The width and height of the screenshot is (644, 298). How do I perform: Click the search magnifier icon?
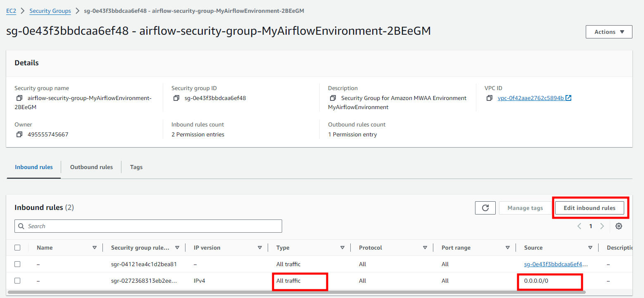pos(21,226)
